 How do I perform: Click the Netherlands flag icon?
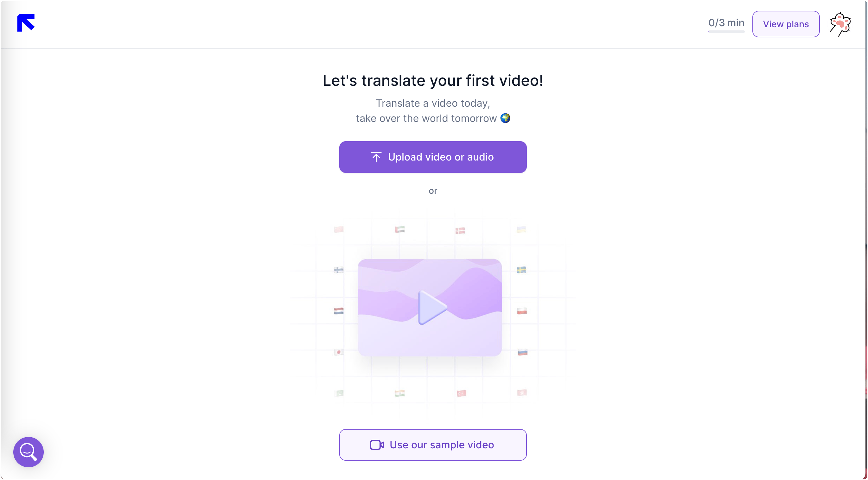339,311
